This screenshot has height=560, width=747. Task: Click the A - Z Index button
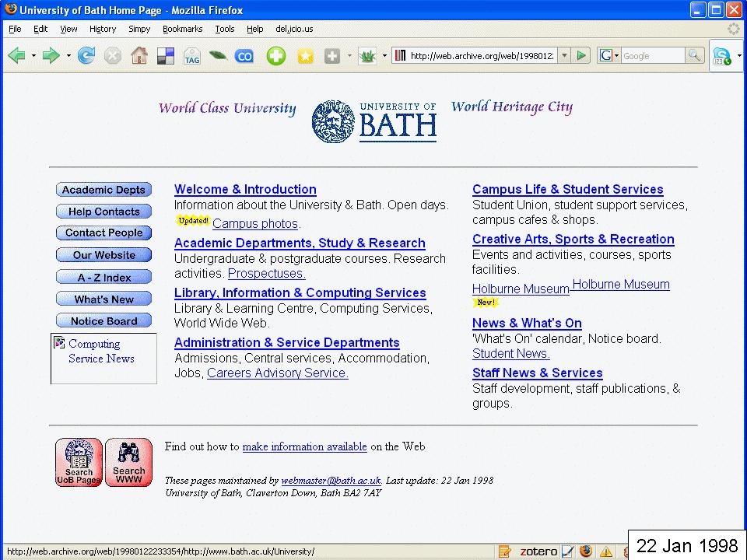[103, 277]
